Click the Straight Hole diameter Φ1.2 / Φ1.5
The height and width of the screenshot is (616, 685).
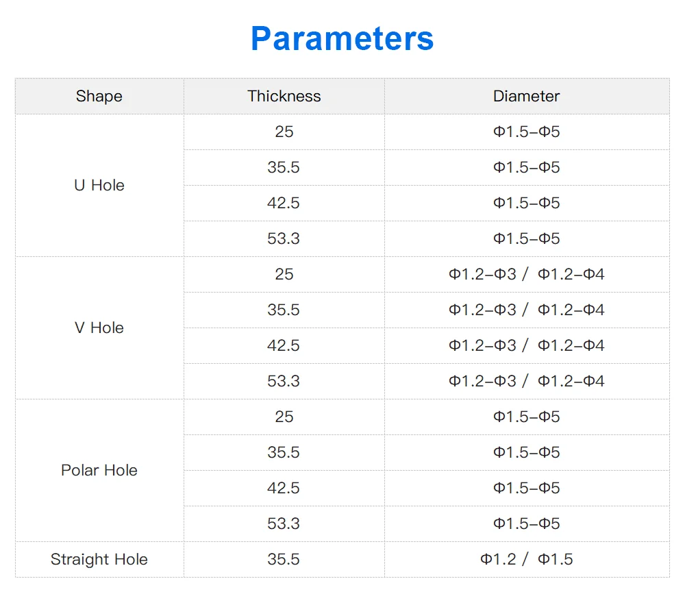[x=526, y=559]
